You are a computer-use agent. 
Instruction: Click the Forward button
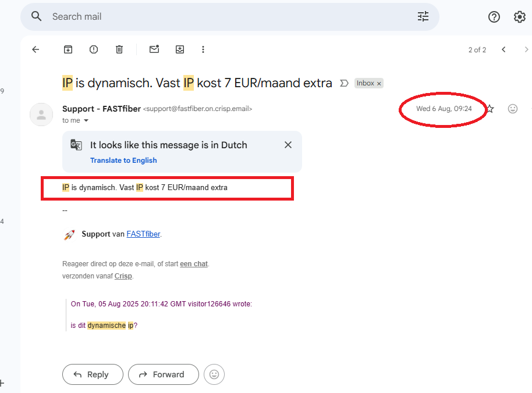click(163, 374)
